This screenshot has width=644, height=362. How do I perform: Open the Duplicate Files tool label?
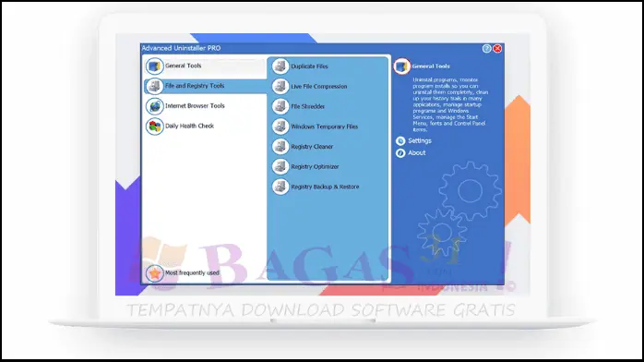309,66
